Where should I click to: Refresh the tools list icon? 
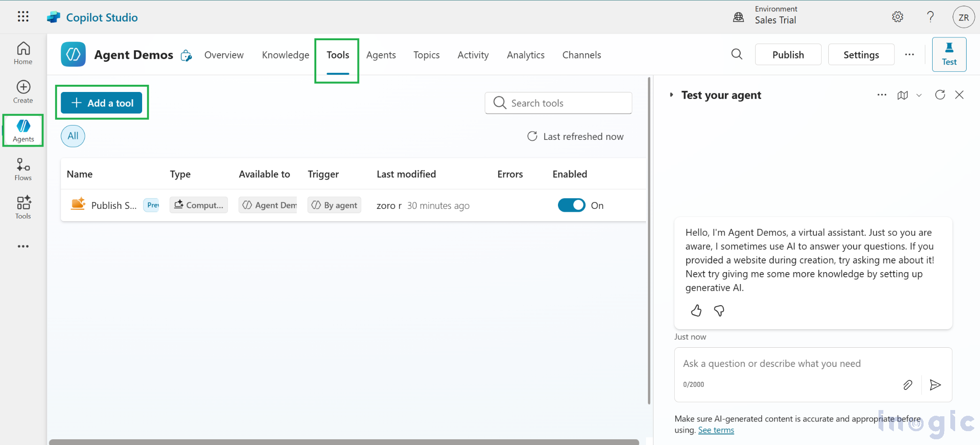click(532, 136)
